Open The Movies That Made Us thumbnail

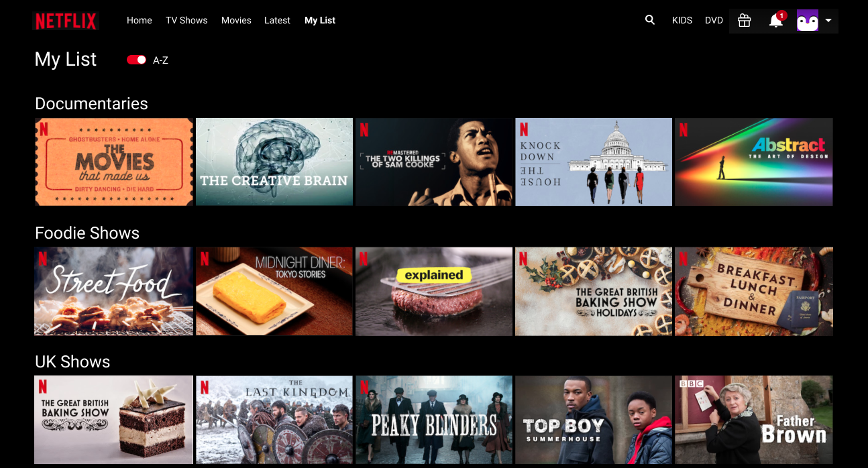[x=114, y=162]
